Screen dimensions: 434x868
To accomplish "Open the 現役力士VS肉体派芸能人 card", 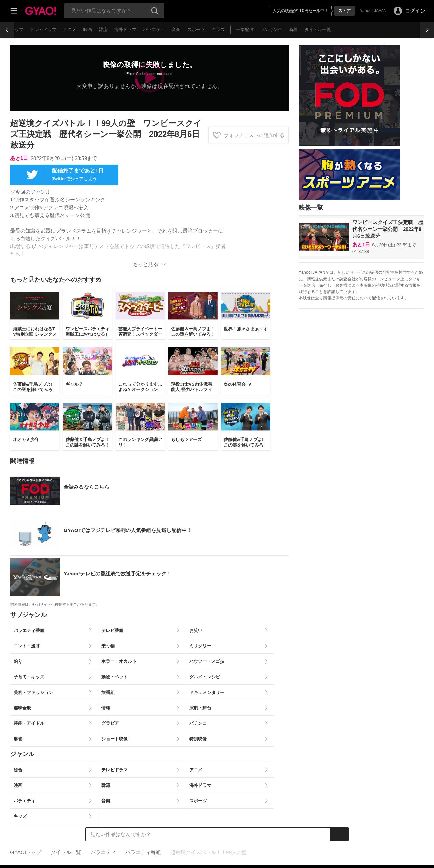I will point(193,369).
